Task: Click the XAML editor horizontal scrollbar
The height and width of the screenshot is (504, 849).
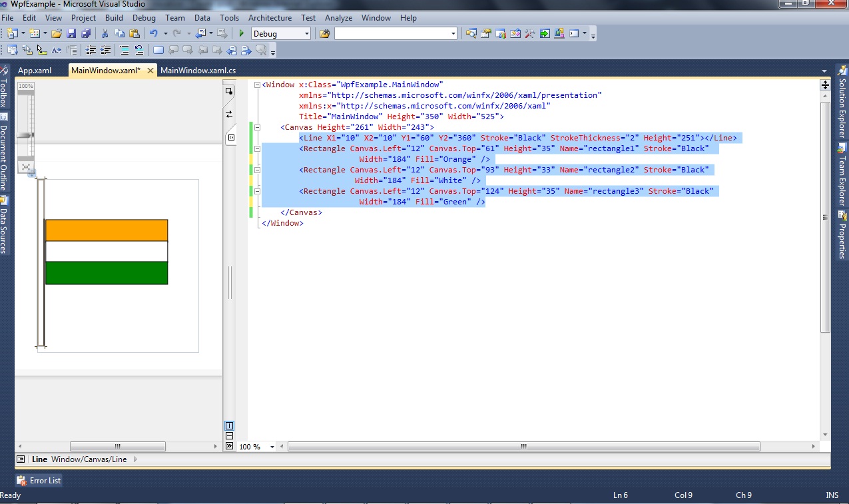Action: [x=523, y=446]
